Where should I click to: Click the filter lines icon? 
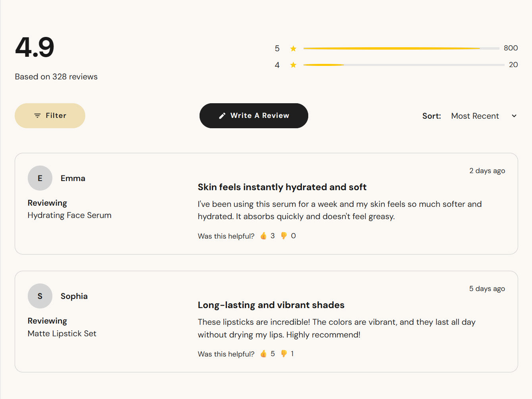[37, 116]
